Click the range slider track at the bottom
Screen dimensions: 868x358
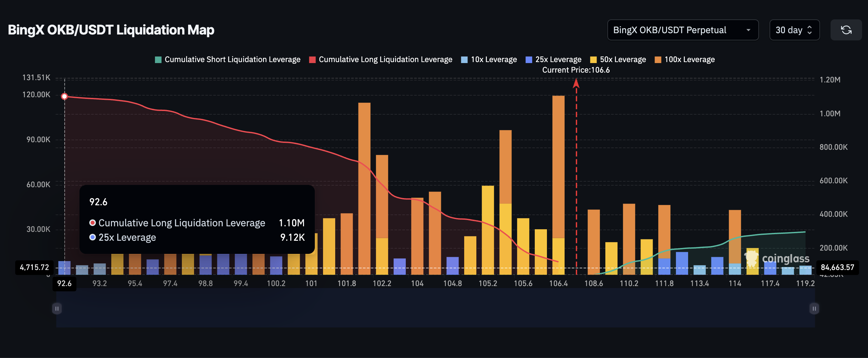pos(435,308)
